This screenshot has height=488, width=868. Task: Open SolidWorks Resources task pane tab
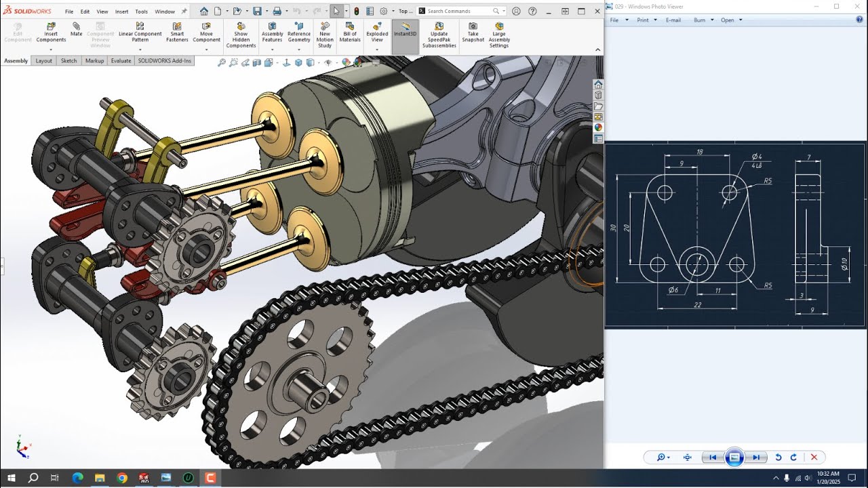coord(598,85)
